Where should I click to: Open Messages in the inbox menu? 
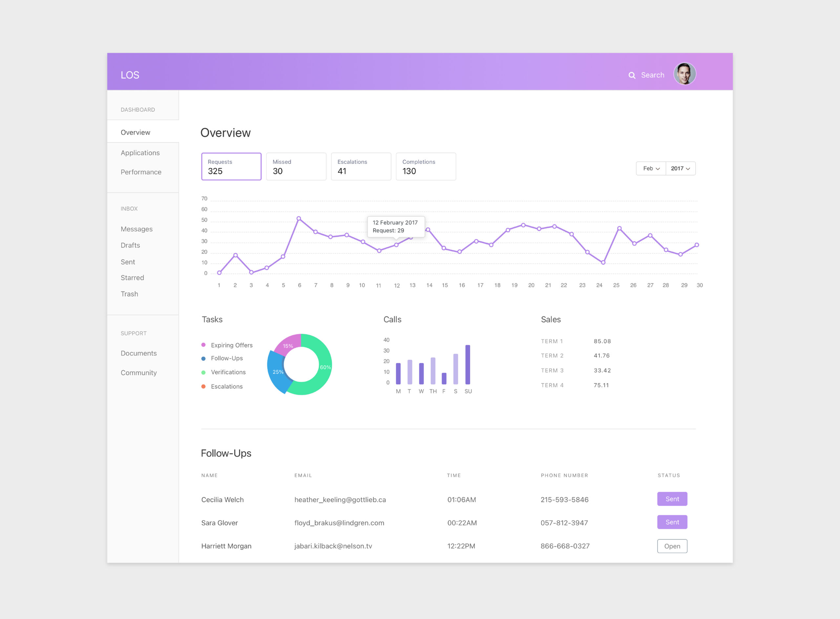(136, 229)
